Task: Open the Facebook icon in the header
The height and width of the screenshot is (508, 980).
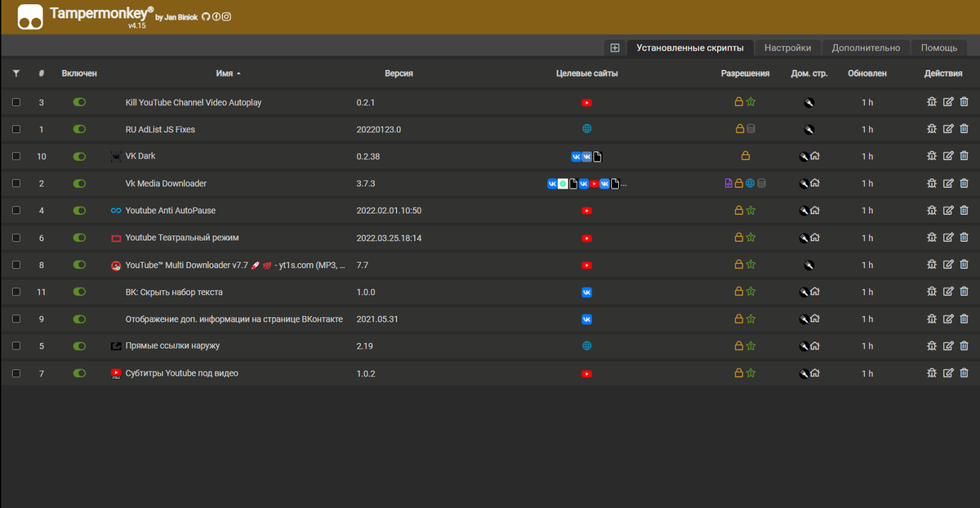Action: pyautogui.click(x=216, y=16)
